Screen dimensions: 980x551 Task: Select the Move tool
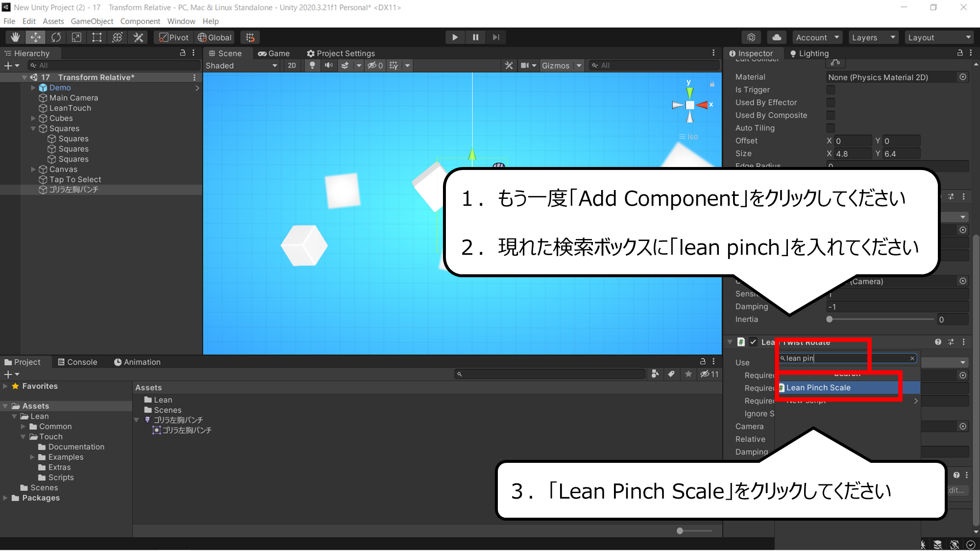(36, 37)
